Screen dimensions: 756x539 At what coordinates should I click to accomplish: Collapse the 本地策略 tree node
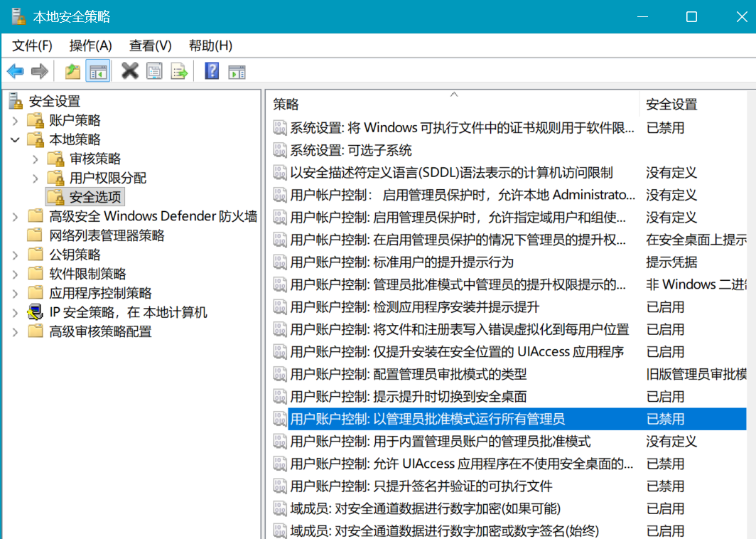coord(15,140)
